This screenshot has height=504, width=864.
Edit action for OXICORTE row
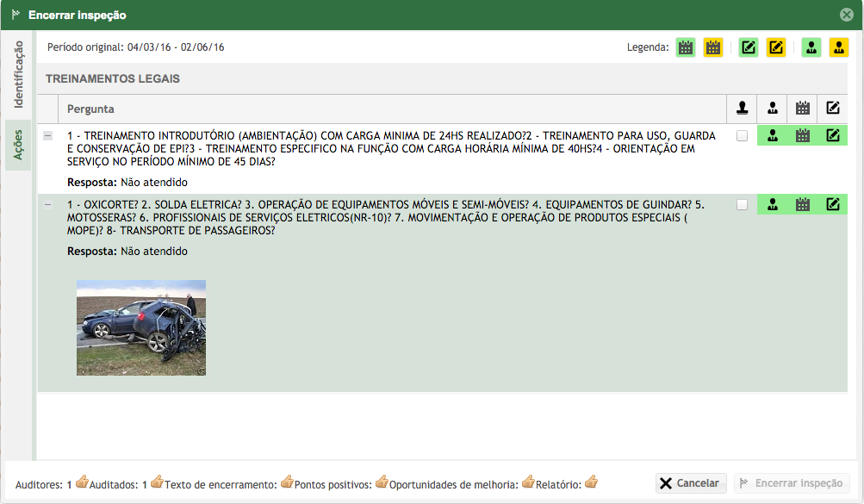[833, 205]
